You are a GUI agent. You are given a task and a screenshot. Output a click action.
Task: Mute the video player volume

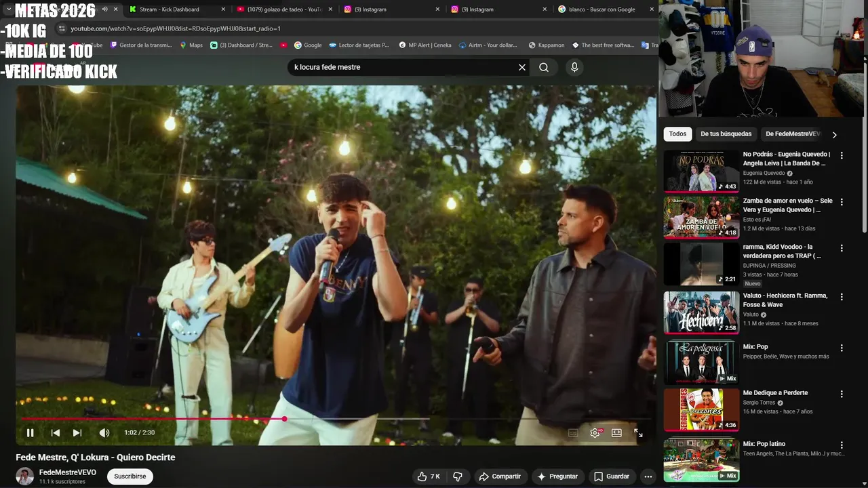coord(104,432)
